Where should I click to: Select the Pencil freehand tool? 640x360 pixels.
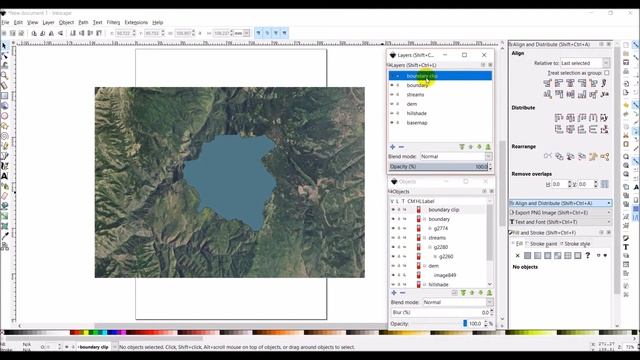pyautogui.click(x=4, y=146)
